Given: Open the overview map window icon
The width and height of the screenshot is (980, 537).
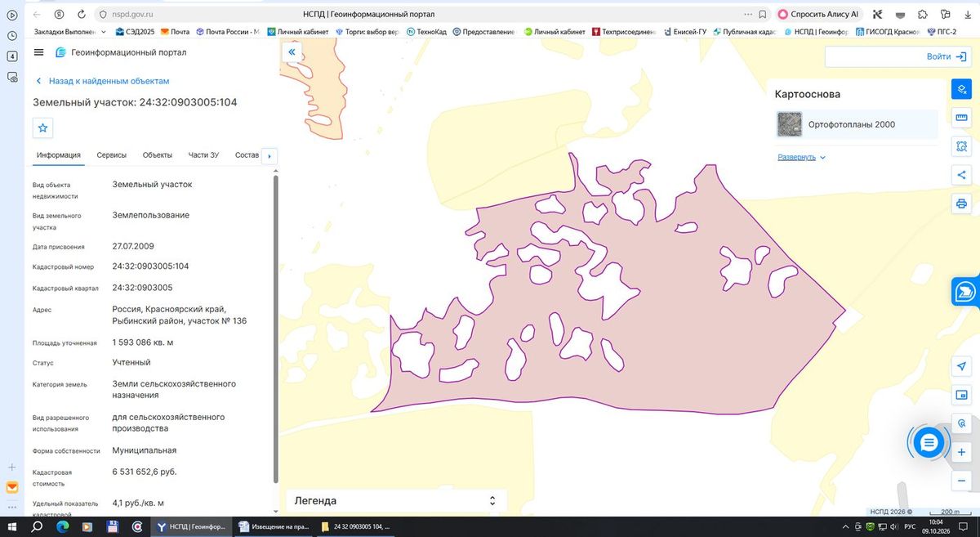Looking at the screenshot, I should tap(961, 395).
